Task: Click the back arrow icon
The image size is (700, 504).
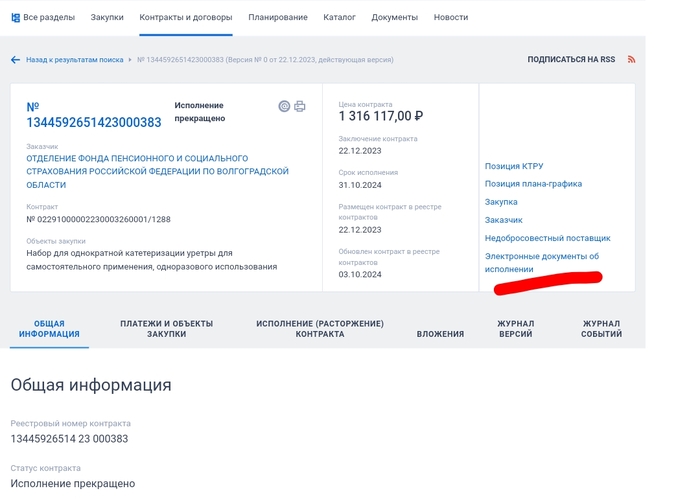Action: (15, 60)
